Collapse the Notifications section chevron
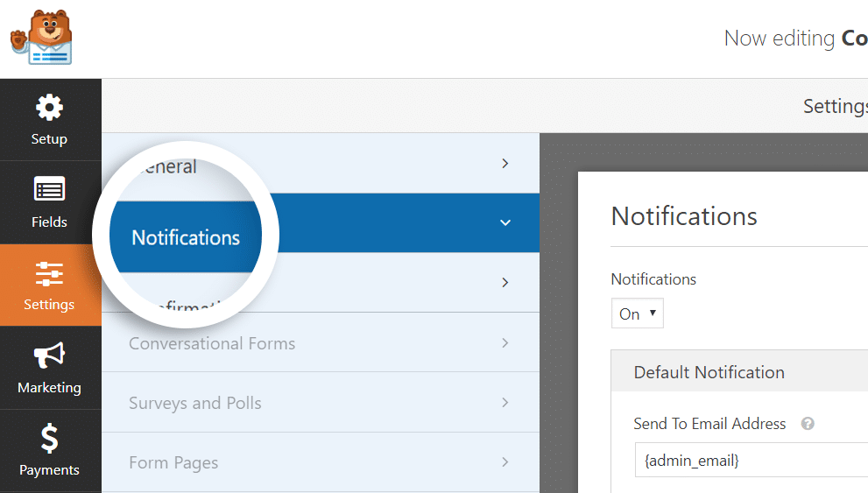Viewport: 868px width, 493px height. 505,222
